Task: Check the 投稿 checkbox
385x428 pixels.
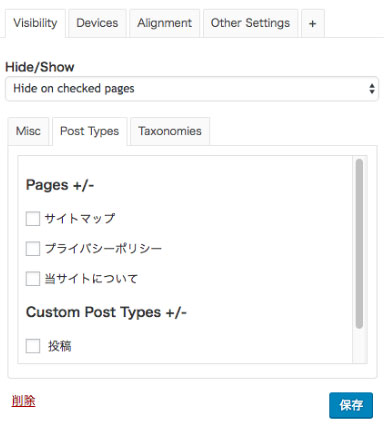Action: click(33, 346)
